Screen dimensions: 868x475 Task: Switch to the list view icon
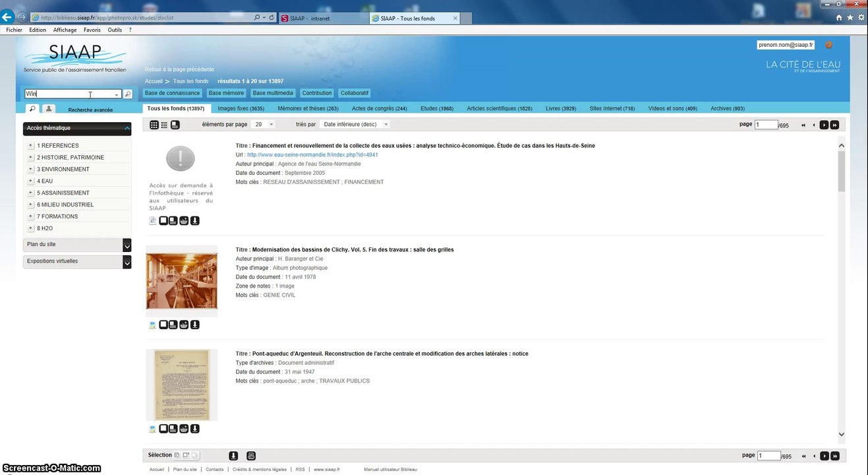tap(165, 125)
